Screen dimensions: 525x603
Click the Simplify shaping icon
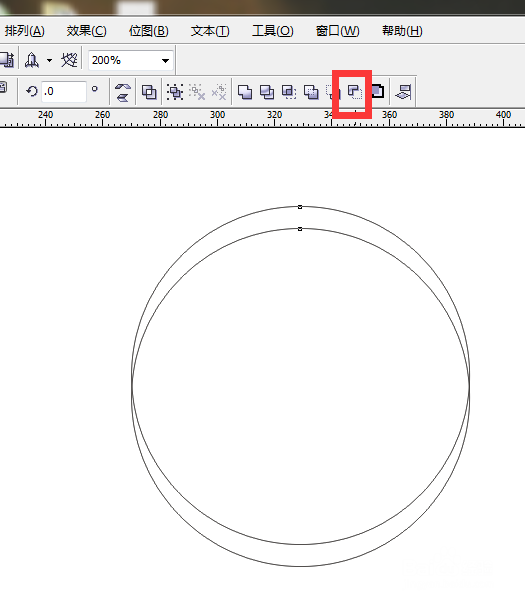coord(311,92)
